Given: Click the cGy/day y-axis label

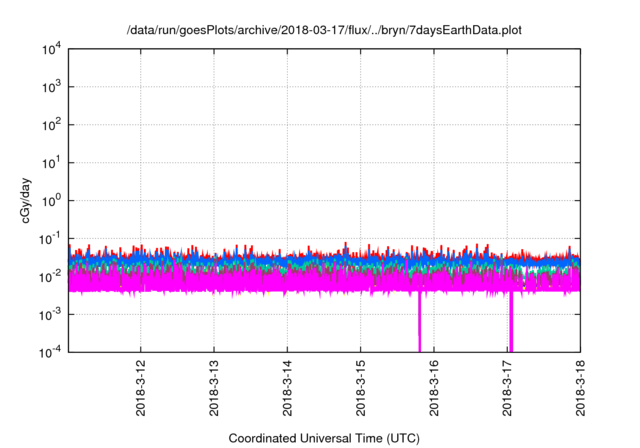Looking at the screenshot, I should 25,200.
